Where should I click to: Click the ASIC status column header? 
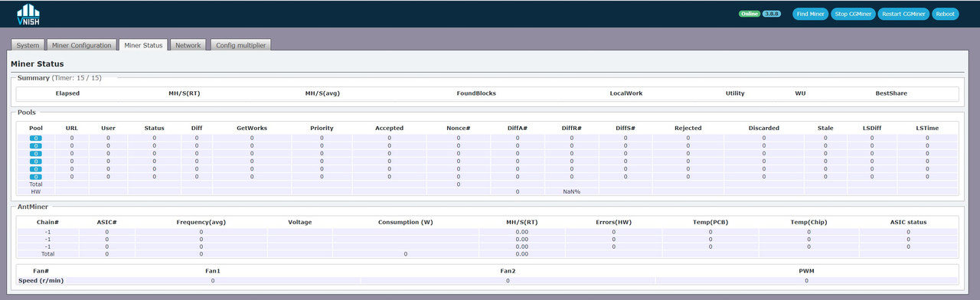click(908, 222)
